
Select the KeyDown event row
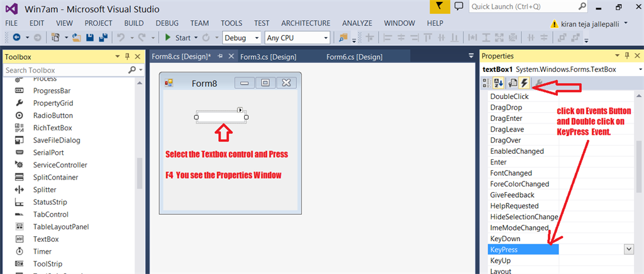click(560, 239)
